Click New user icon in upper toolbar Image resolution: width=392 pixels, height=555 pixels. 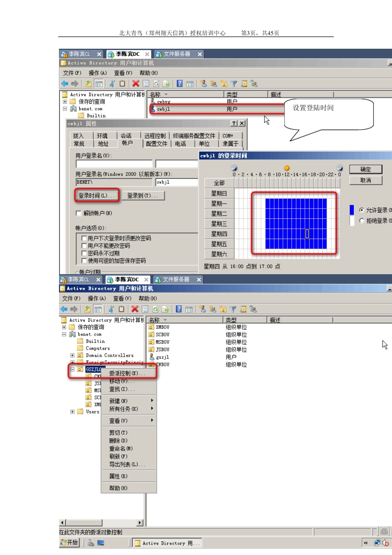click(x=203, y=83)
